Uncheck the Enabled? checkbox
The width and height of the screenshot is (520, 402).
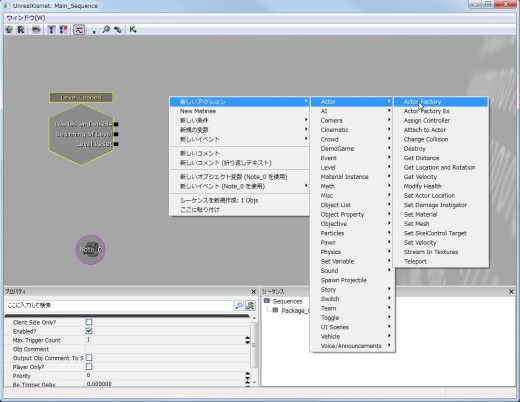pos(89,331)
